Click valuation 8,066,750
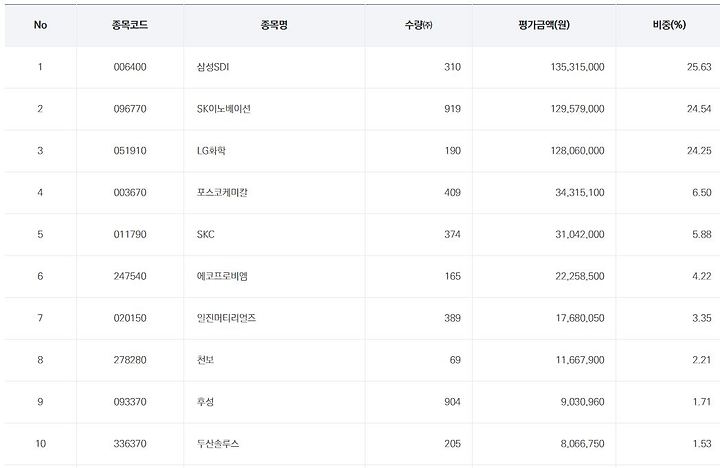Image resolution: width=720 pixels, height=468 pixels. tap(582, 444)
